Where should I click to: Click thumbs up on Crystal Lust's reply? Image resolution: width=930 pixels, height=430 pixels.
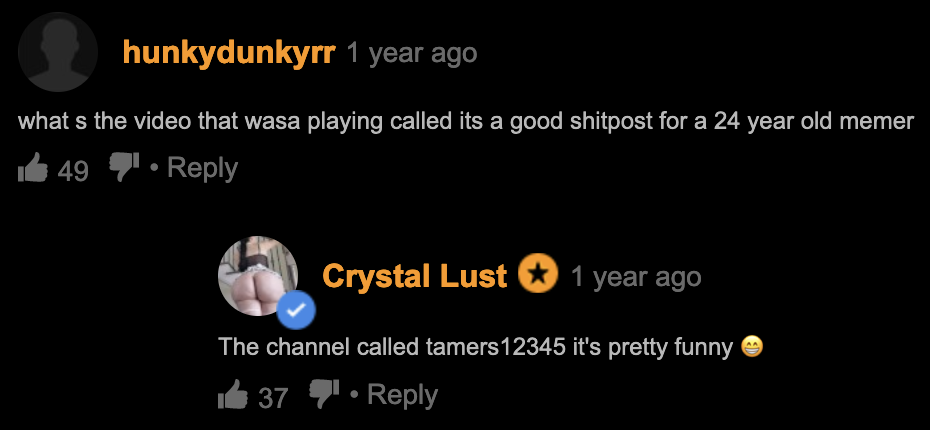(x=233, y=394)
